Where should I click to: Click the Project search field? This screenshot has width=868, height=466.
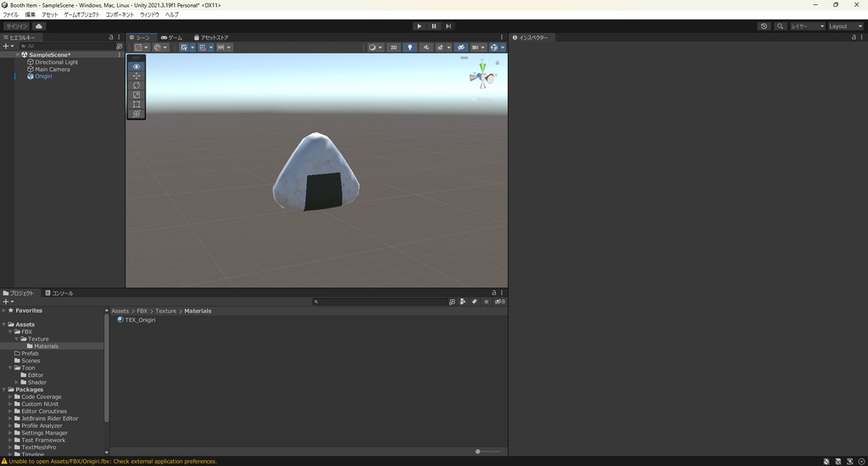click(381, 302)
